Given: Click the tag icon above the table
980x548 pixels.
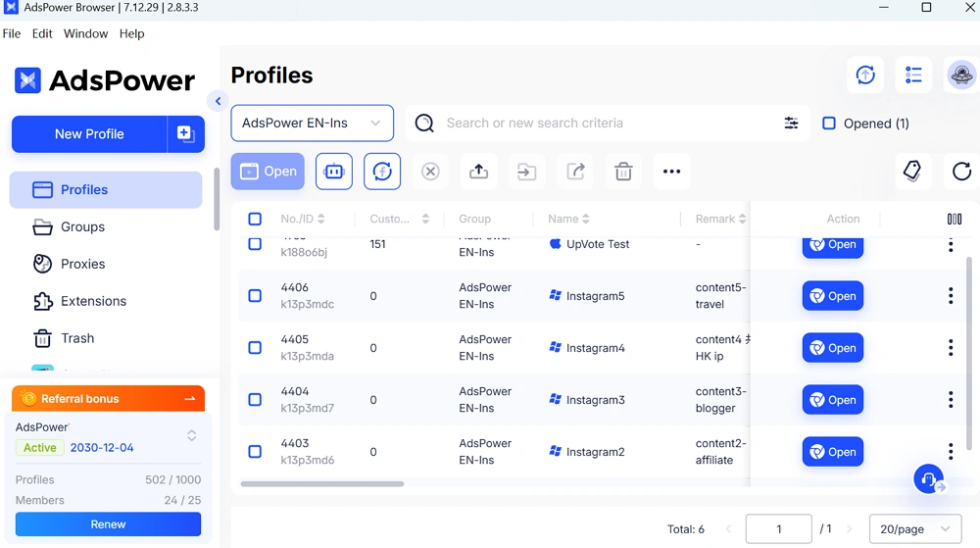Looking at the screenshot, I should [x=911, y=171].
